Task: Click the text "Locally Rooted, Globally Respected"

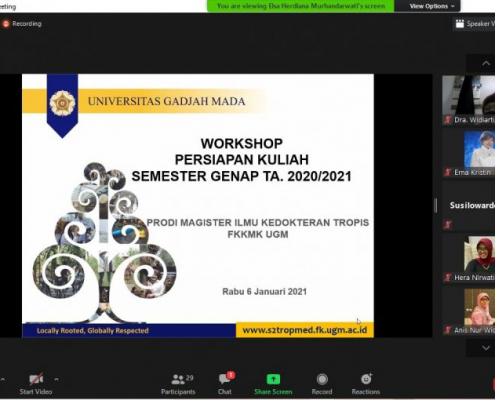Action: point(93,331)
